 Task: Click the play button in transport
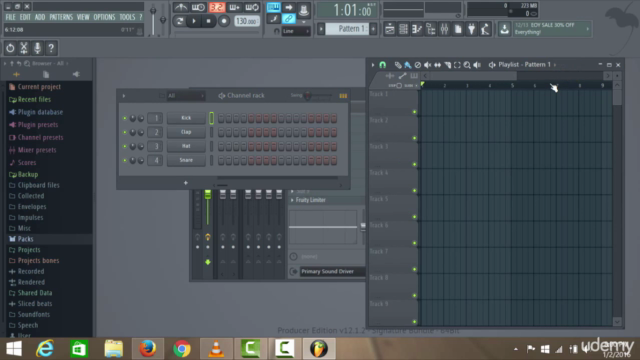(194, 21)
